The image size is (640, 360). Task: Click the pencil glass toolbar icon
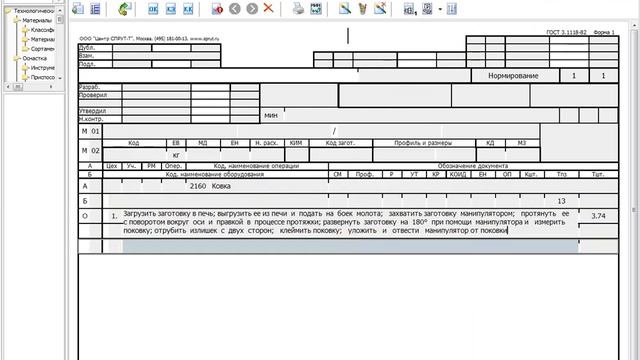pos(362,9)
